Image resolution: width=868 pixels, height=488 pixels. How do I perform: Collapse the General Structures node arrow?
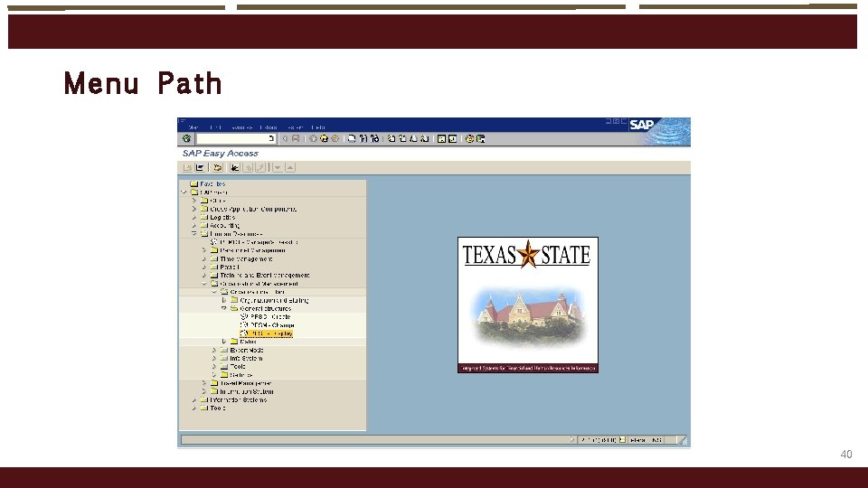coord(224,308)
